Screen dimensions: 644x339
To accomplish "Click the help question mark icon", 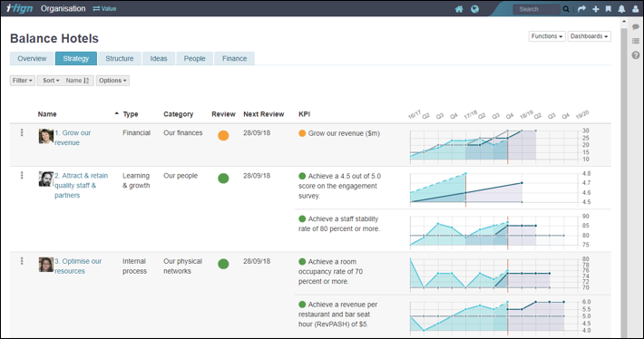I will [636, 55].
